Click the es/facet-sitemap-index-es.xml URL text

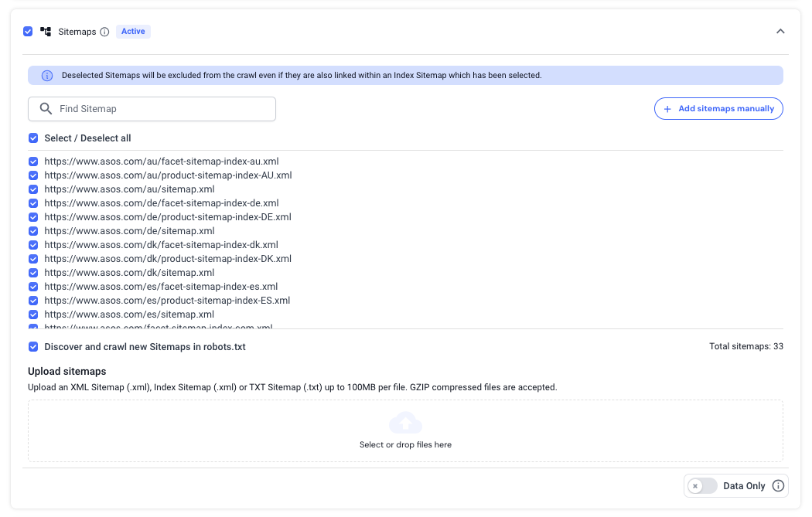[x=161, y=287]
